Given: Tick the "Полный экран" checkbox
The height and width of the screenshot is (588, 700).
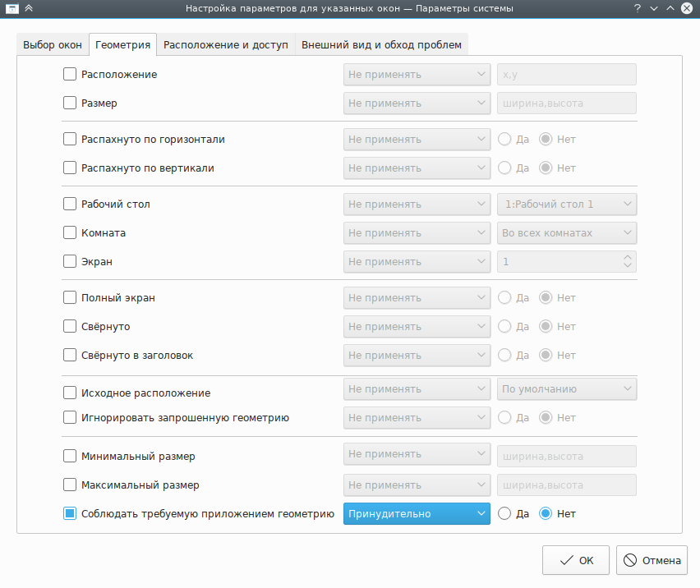Looking at the screenshot, I should [70, 298].
